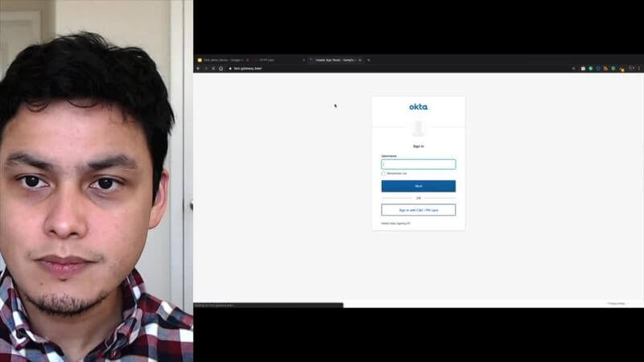This screenshot has height=362, width=644.
Task: Click the Okta logo
Action: 418,107
